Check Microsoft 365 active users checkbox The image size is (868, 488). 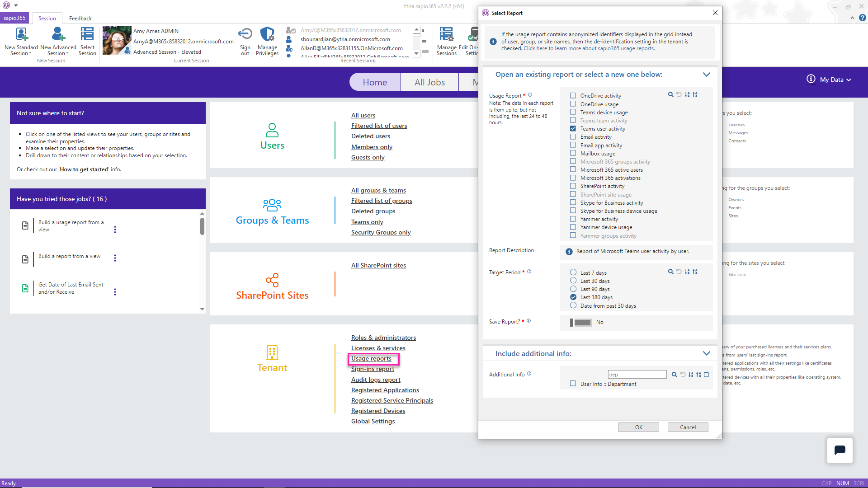[573, 169]
